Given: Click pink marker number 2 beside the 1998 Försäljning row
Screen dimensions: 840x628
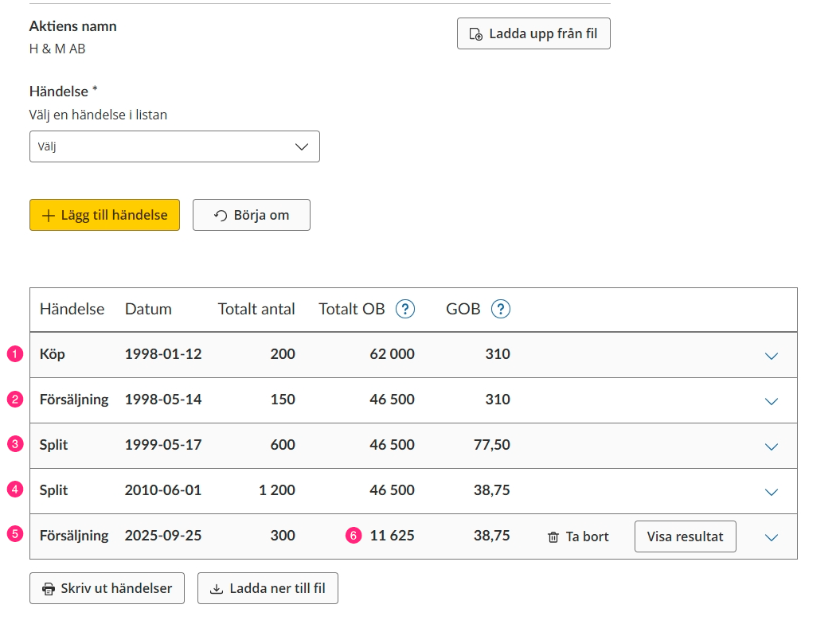Looking at the screenshot, I should (15, 400).
